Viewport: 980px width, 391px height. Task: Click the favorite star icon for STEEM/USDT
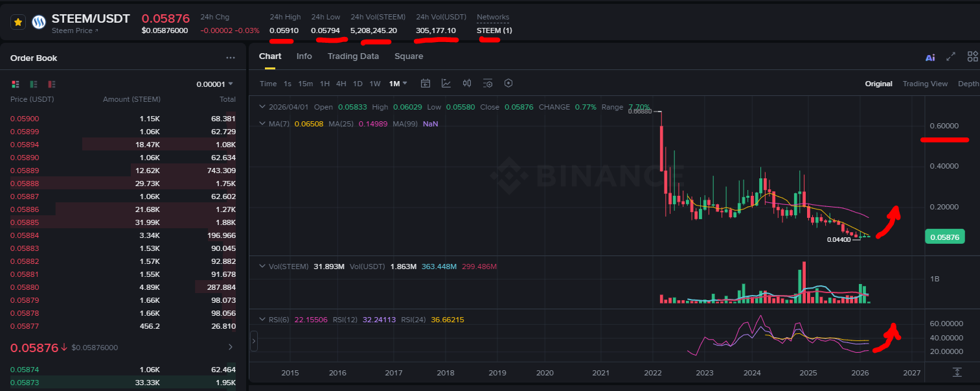(x=18, y=22)
